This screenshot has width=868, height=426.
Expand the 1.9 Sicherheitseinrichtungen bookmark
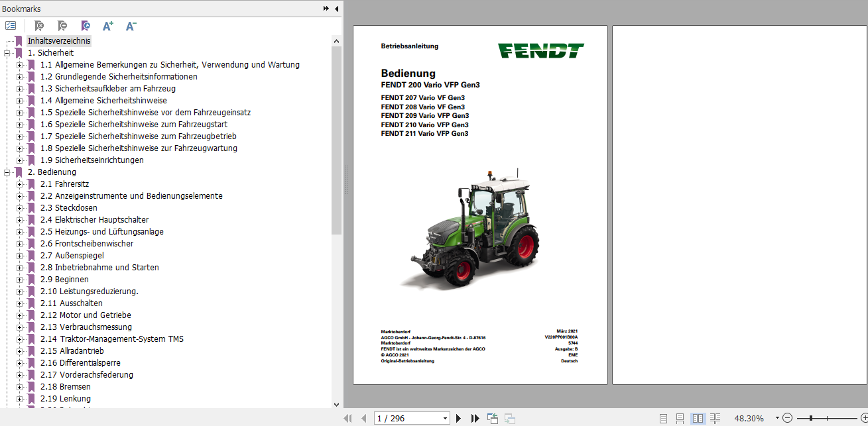click(x=19, y=160)
